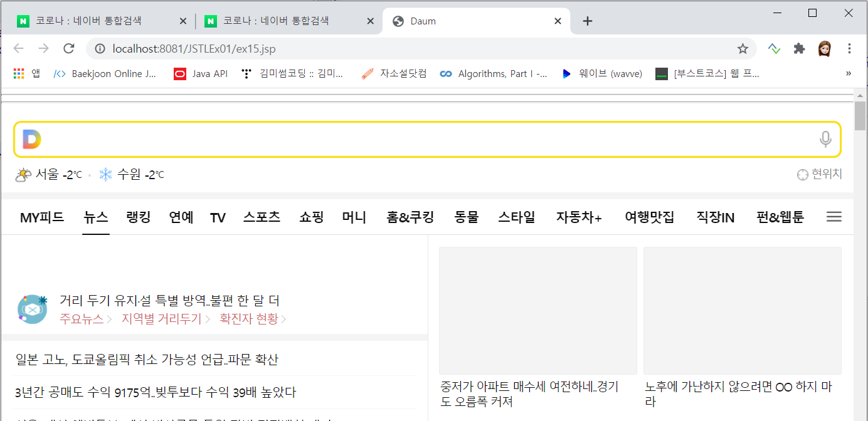This screenshot has height=421, width=868.
Task: Switch to second 코로나 네이버 tab
Action: click(x=288, y=21)
